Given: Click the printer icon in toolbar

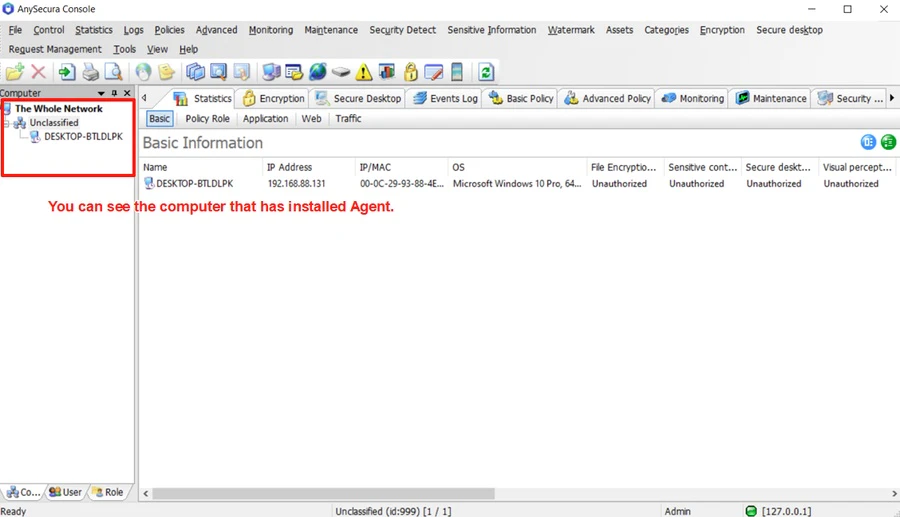Looking at the screenshot, I should click(91, 72).
